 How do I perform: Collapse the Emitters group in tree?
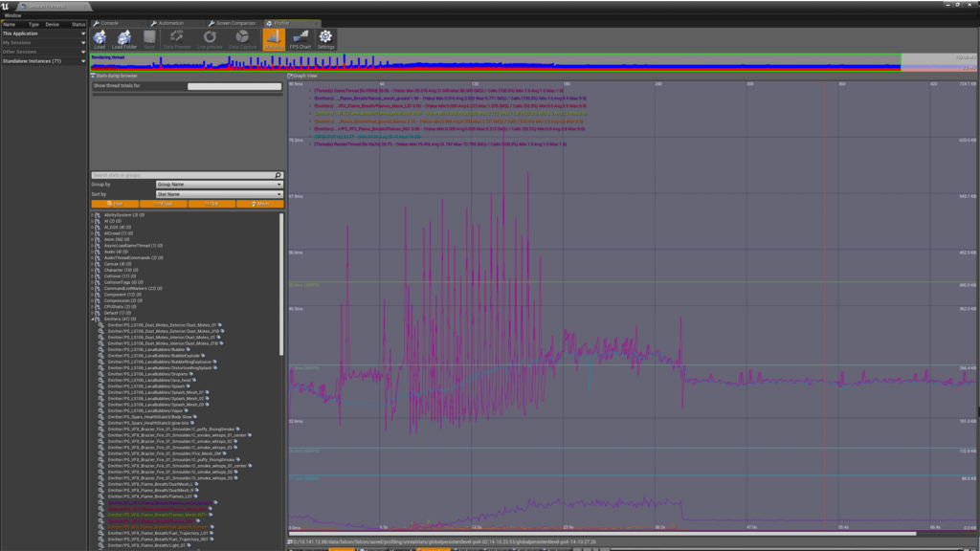click(94, 319)
